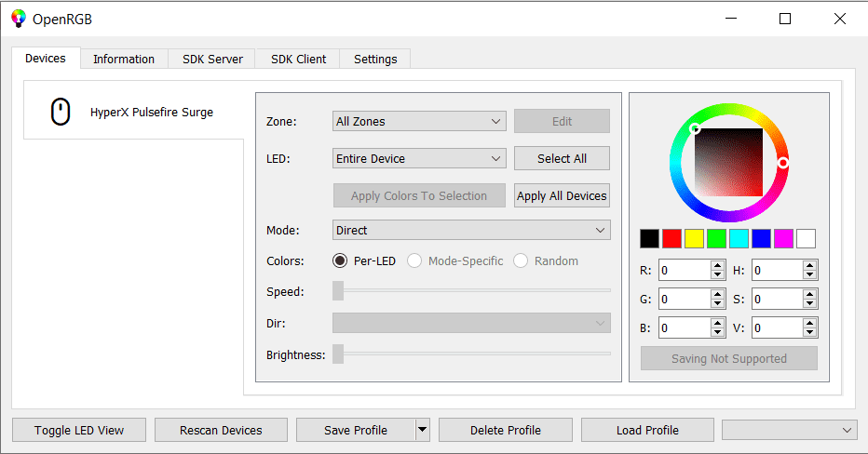Open the Zone dropdown showing All Zones
The height and width of the screenshot is (454, 868).
(x=419, y=121)
